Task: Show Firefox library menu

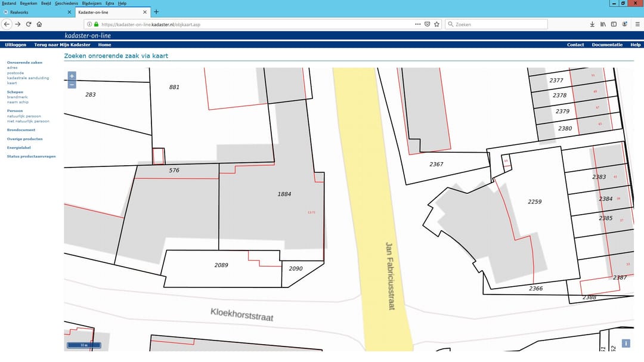Action: pyautogui.click(x=603, y=24)
